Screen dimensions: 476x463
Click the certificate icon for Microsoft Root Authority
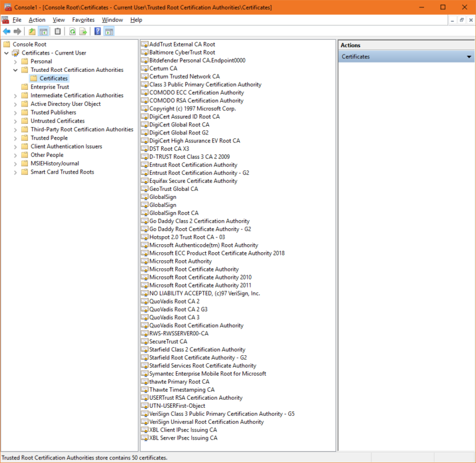coord(145,261)
